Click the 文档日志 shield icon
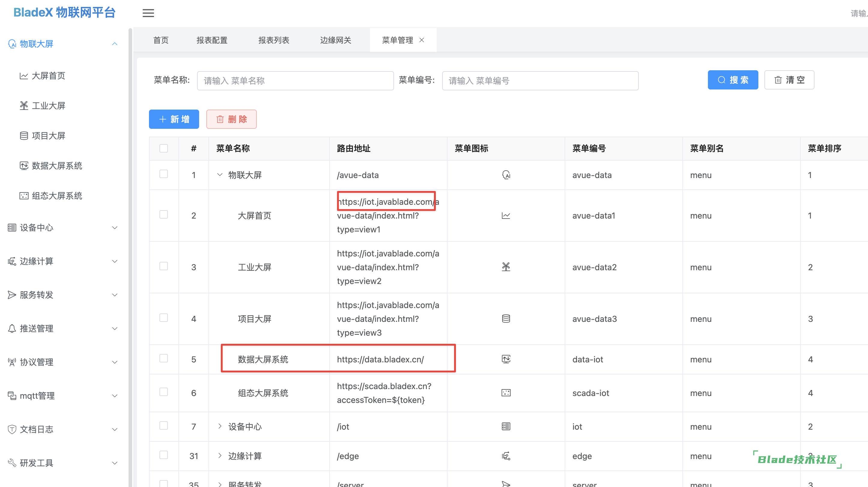868x487 pixels. coord(12,429)
